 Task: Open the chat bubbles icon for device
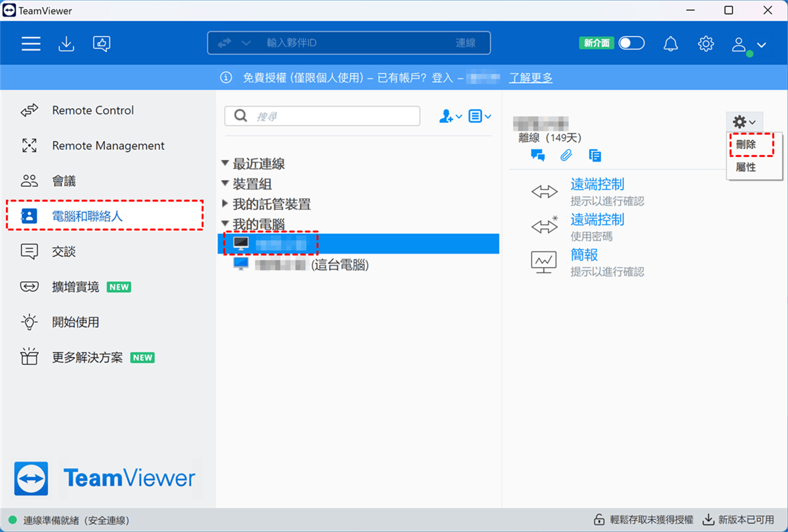(x=538, y=155)
